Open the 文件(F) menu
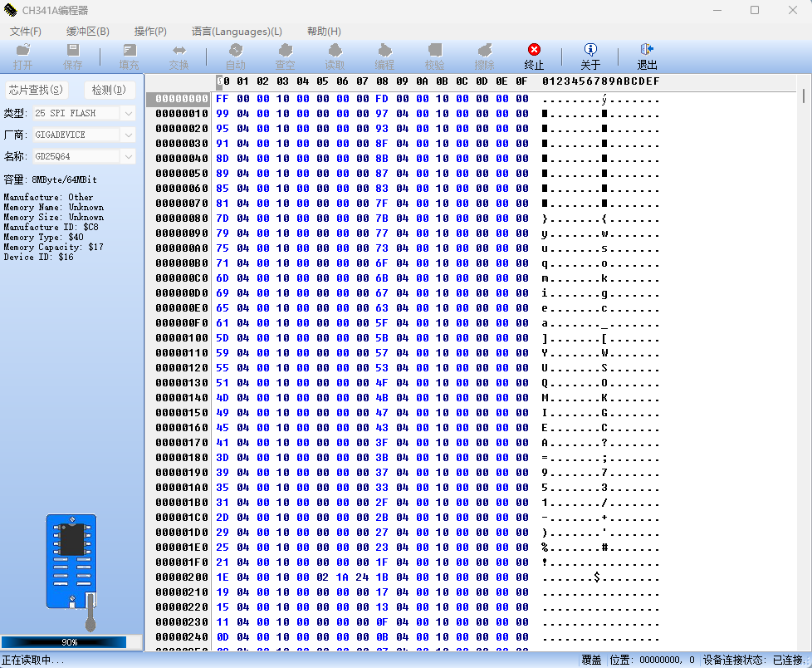Screen dimensions: 812x668 [x=26, y=31]
